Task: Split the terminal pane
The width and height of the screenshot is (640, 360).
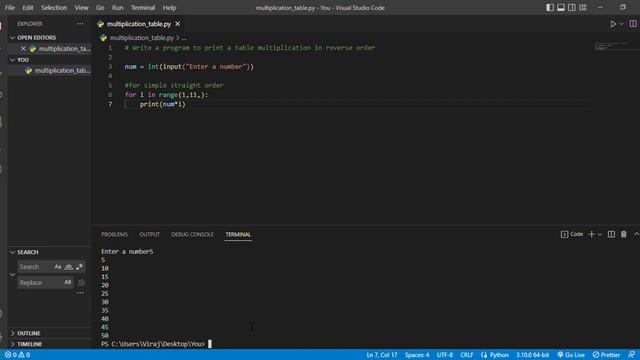Action: 611,234
